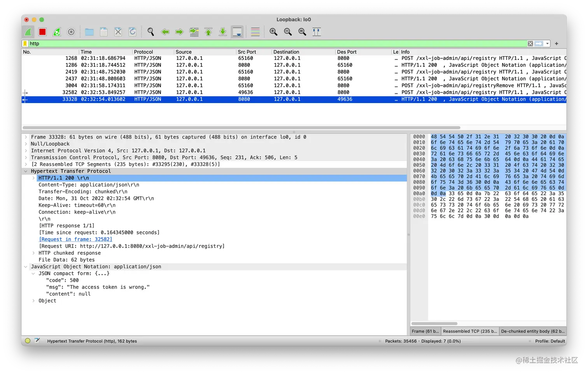
Task: Zoom out the main window text
Action: 288,32
